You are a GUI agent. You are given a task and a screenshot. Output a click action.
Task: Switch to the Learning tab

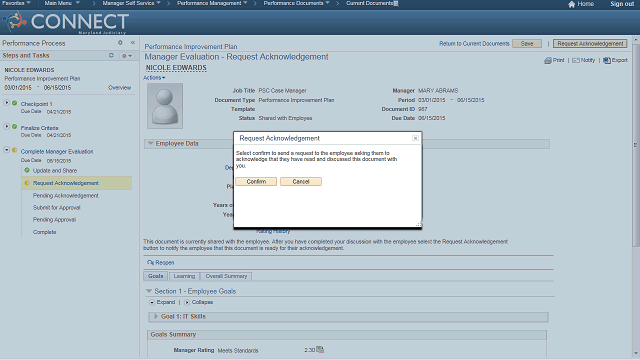tap(184, 276)
